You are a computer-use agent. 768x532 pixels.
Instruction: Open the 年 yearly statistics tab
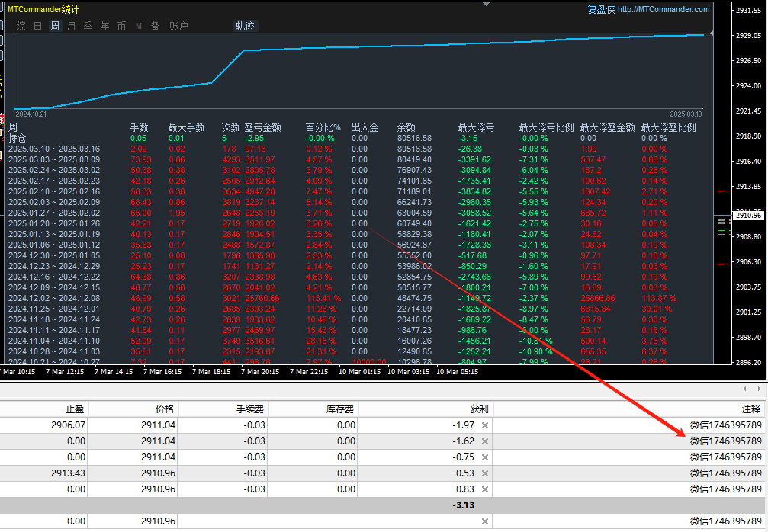[104, 26]
